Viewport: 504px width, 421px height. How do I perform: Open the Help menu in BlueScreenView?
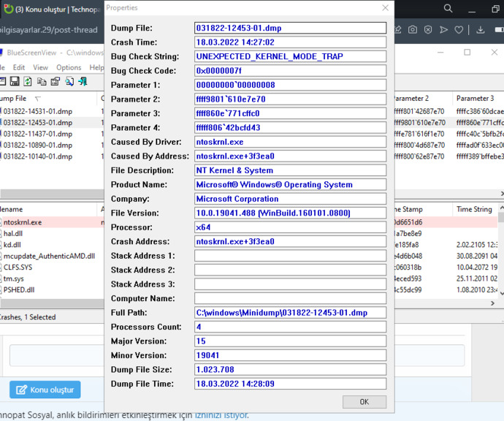(96, 67)
